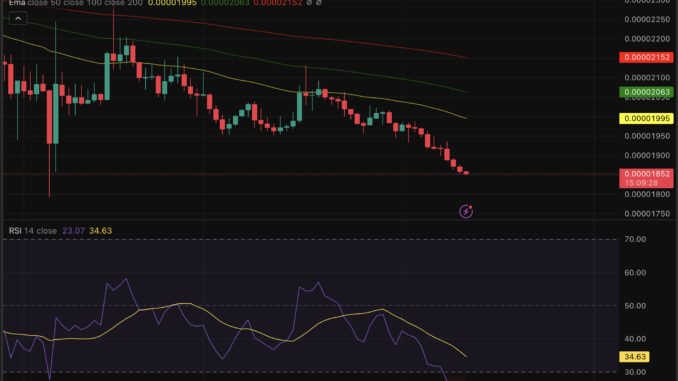Click the 60.00 level on RSI axis

click(635, 273)
